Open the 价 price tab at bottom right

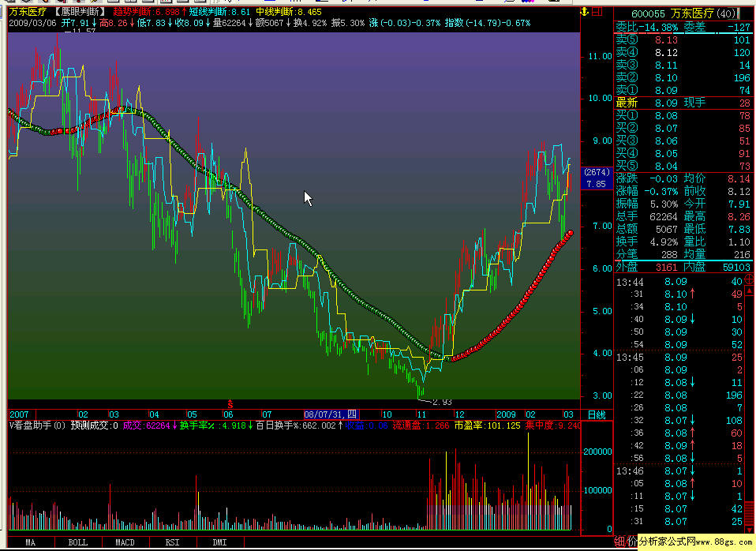pyautogui.click(x=631, y=541)
